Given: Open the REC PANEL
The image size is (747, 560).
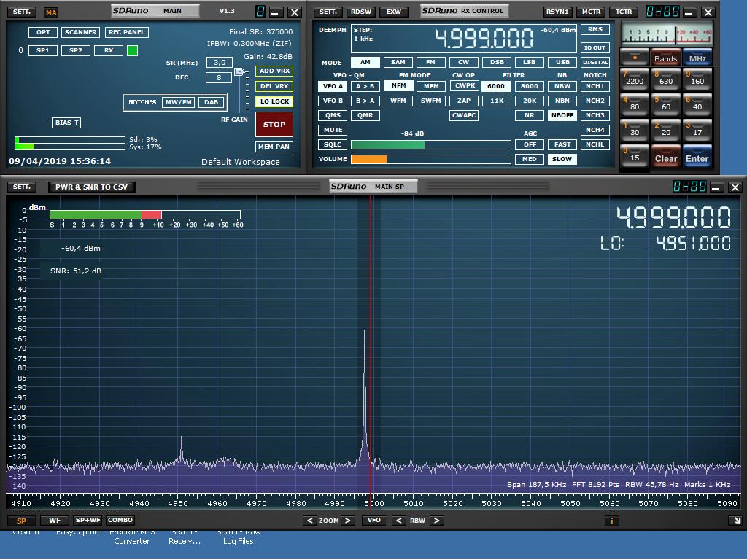Looking at the screenshot, I should [126, 32].
